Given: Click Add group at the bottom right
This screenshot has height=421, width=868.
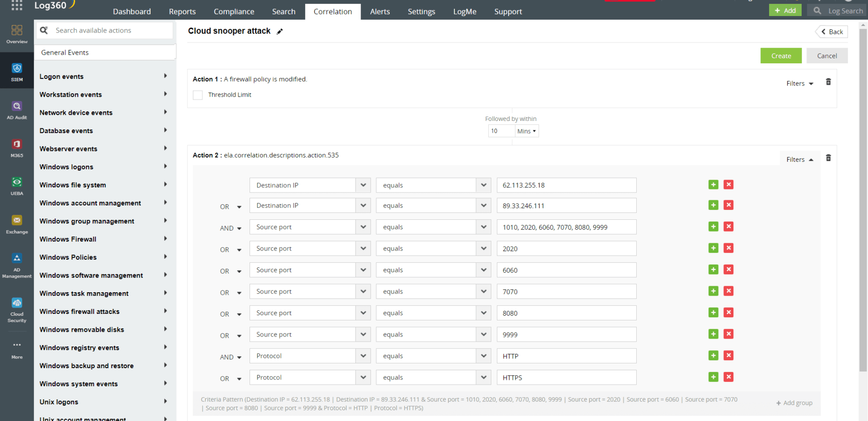Looking at the screenshot, I should click(x=794, y=403).
